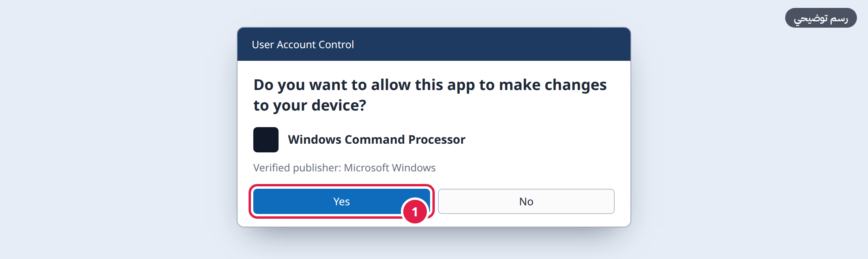
Task: Click the word device? in the heading
Action: pos(339,105)
